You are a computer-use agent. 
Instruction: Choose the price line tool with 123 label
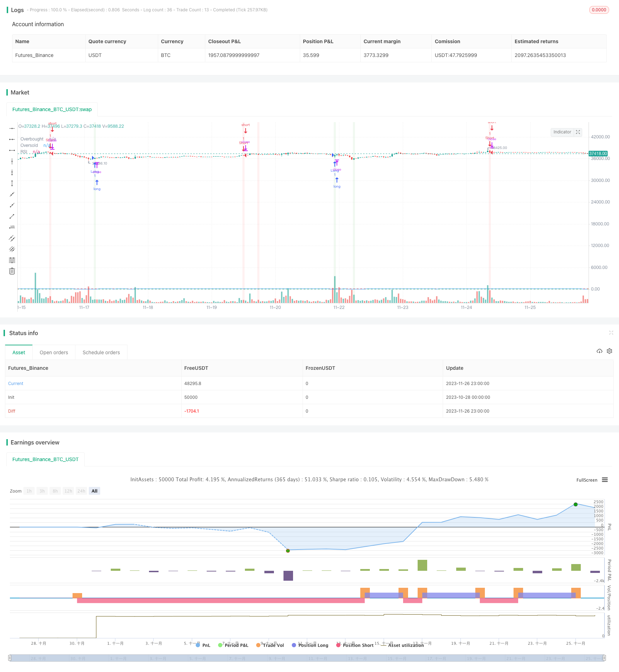click(x=12, y=227)
